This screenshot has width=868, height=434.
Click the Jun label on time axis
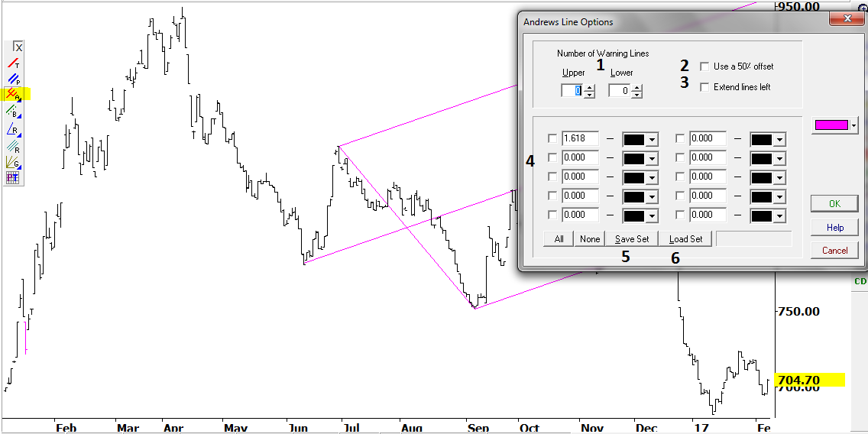coord(299,428)
